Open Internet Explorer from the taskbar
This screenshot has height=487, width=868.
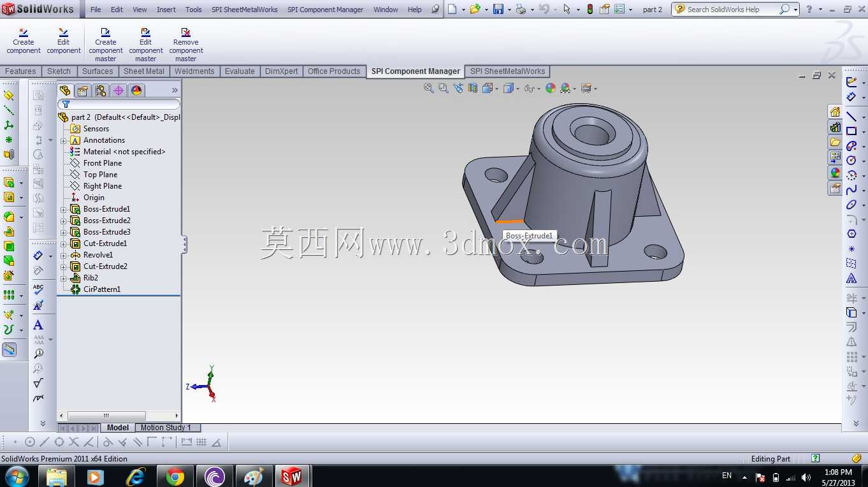136,476
